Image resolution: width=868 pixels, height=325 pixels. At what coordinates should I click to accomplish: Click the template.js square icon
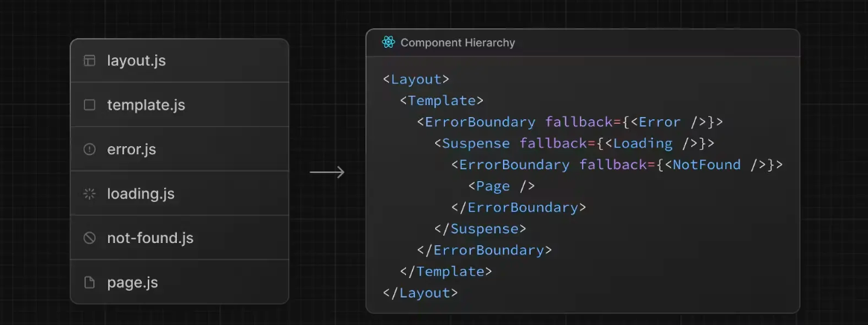point(90,105)
